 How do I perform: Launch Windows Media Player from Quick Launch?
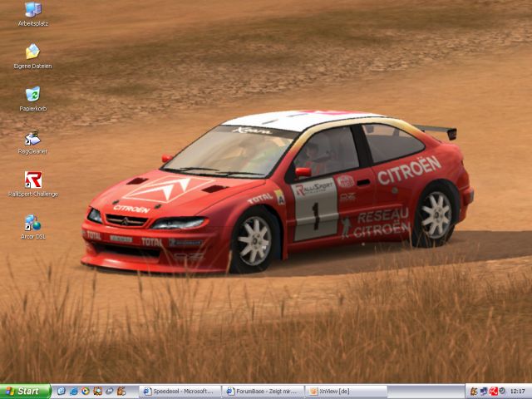pyautogui.click(x=85, y=392)
